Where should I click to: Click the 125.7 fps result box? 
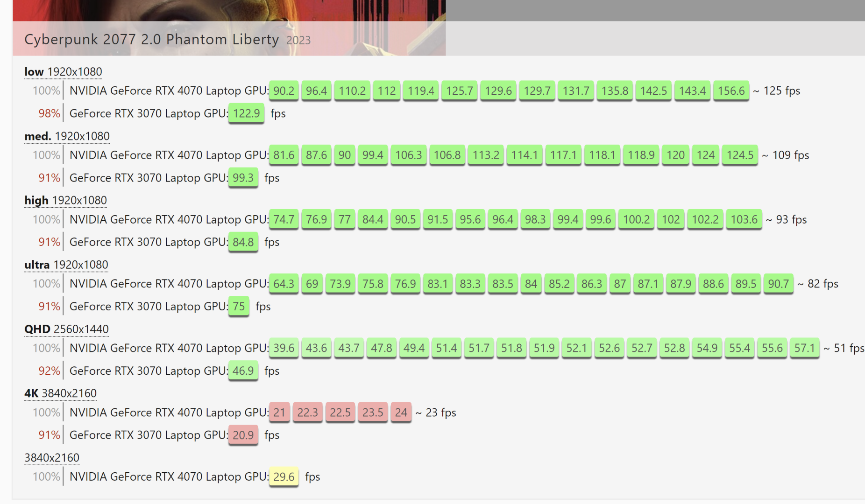(x=460, y=91)
